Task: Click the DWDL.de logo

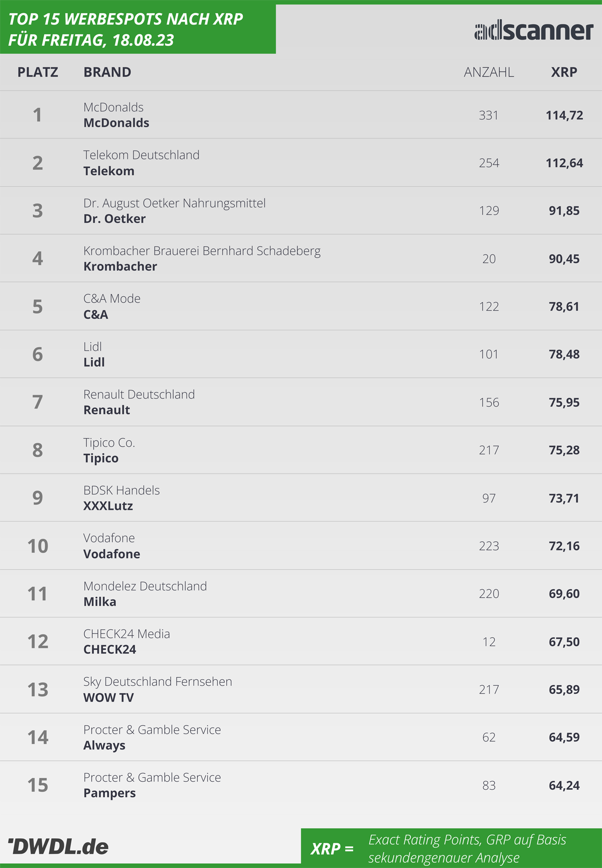Action: pos(58,846)
